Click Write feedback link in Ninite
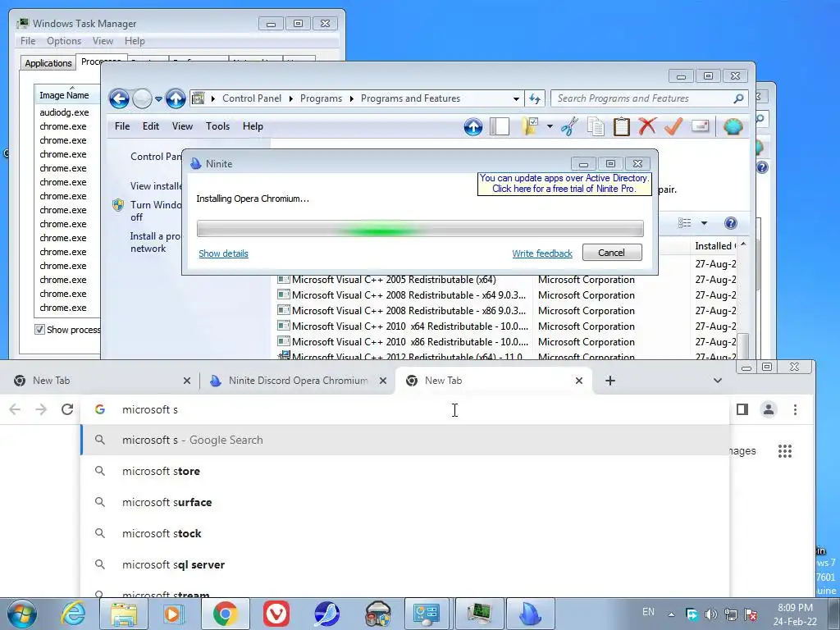Screen dimensions: 840x630 click(542, 253)
